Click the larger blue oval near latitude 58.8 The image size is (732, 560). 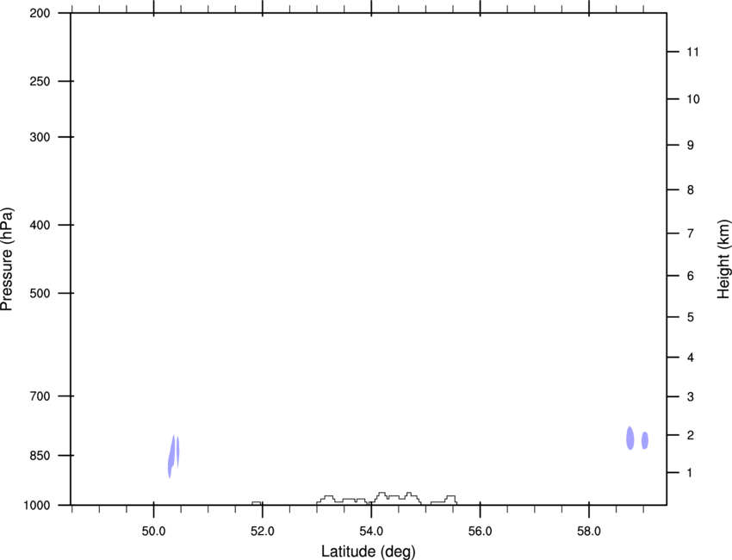click(x=630, y=439)
